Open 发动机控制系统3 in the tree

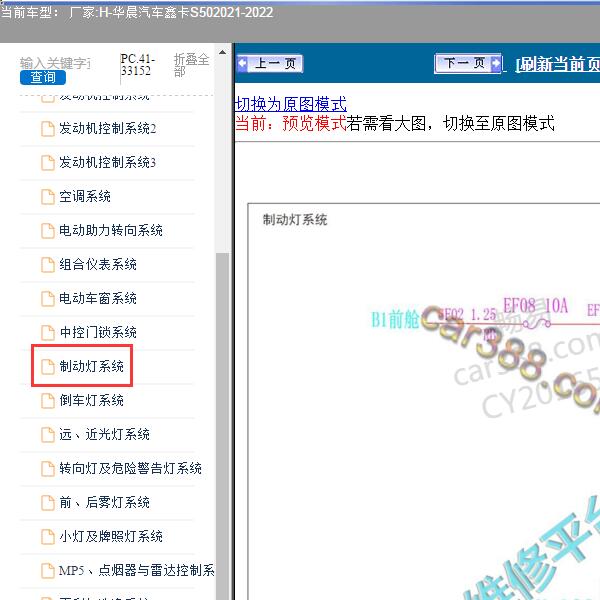[108, 162]
